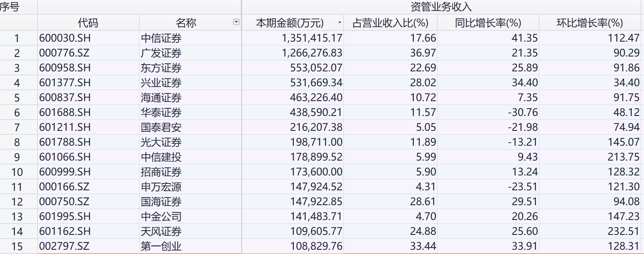Image resolution: width=644 pixels, height=254 pixels.
Task: Select the 申万宏源 name cell
Action: 190,187
